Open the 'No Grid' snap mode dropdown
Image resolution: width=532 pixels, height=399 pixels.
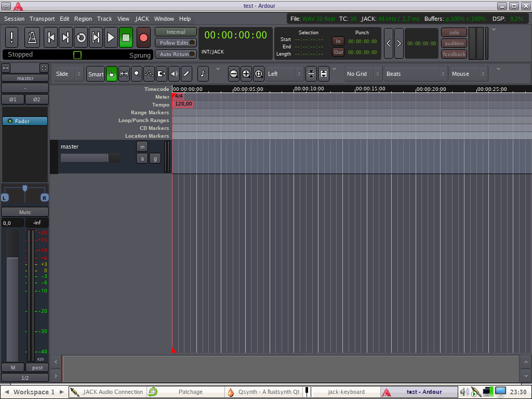pos(363,74)
